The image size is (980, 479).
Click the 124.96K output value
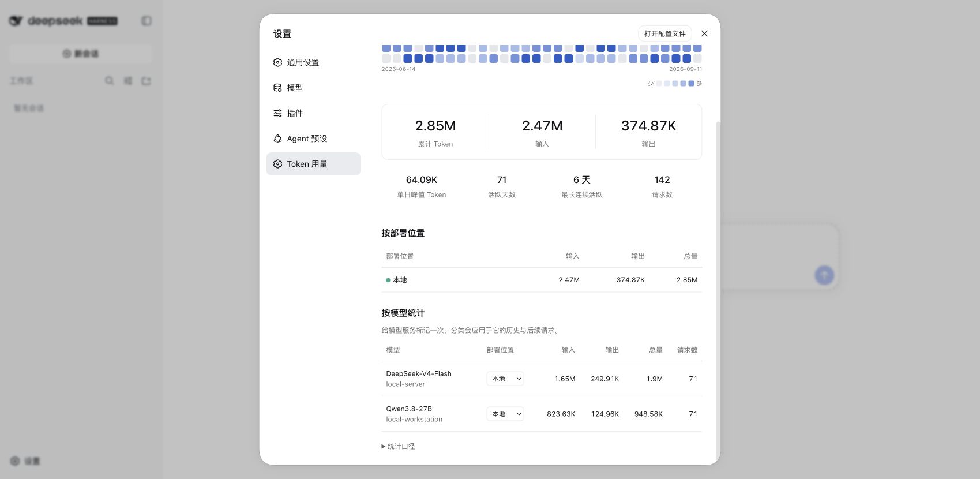(604, 414)
